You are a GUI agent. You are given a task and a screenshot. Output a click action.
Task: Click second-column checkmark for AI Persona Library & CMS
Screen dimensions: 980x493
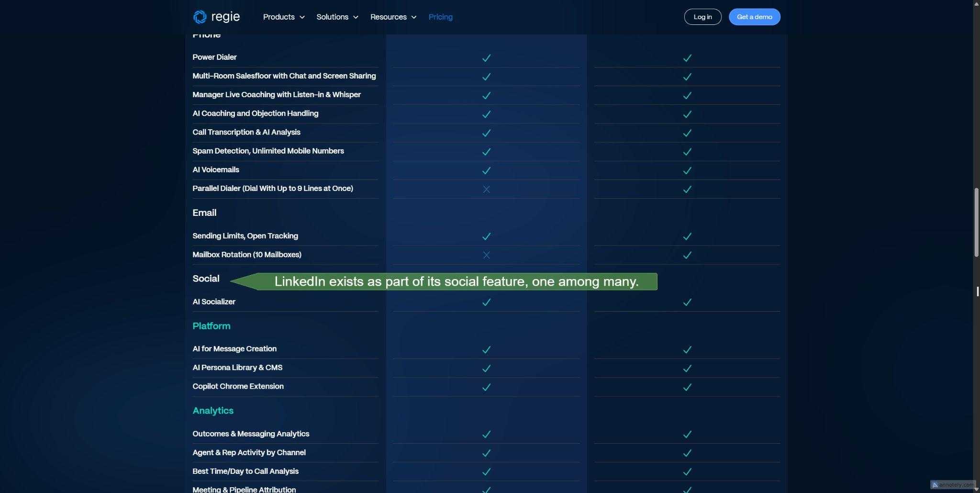point(687,368)
